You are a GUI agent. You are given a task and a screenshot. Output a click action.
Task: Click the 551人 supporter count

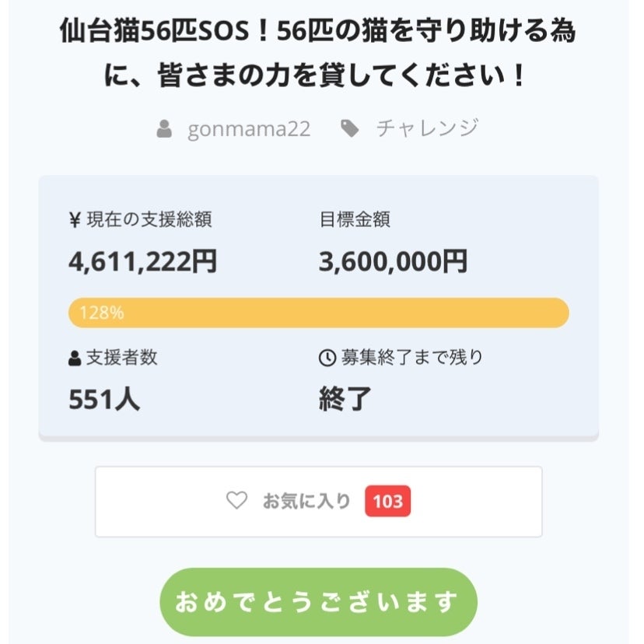point(104,399)
